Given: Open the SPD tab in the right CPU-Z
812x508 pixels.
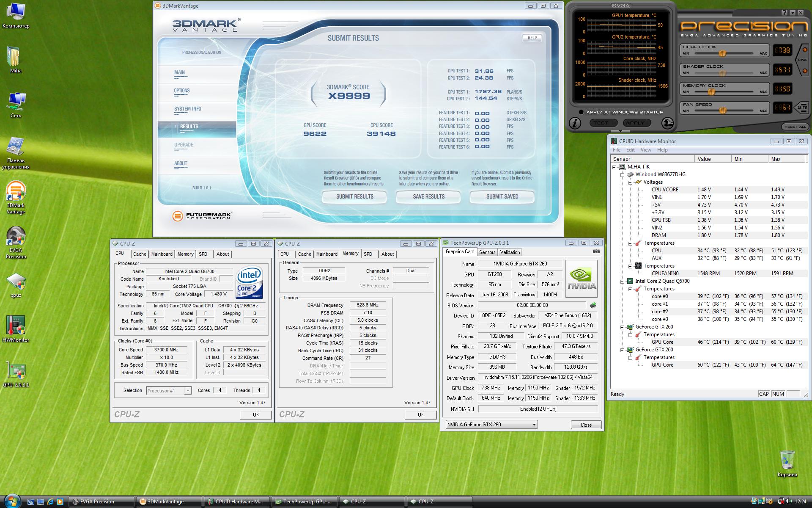Looking at the screenshot, I should (x=368, y=254).
